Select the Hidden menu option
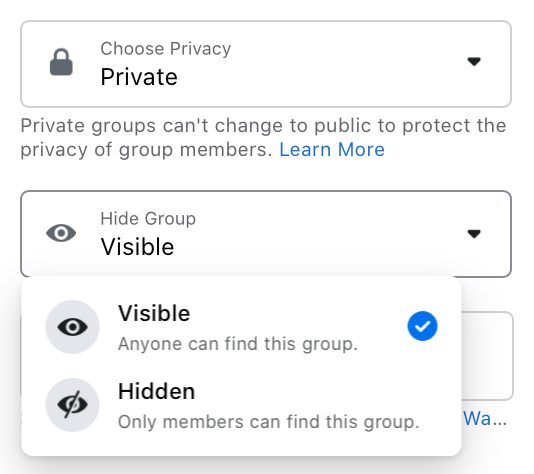The width and height of the screenshot is (534, 474). click(241, 405)
